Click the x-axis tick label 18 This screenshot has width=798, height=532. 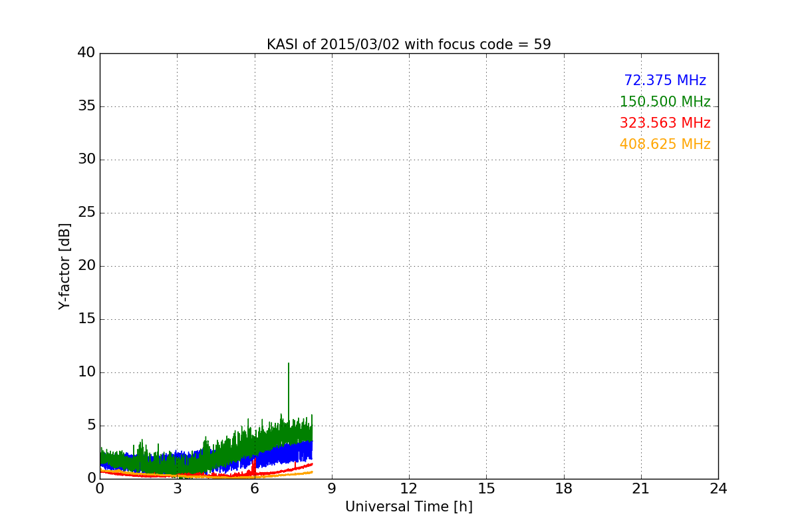[x=563, y=488]
